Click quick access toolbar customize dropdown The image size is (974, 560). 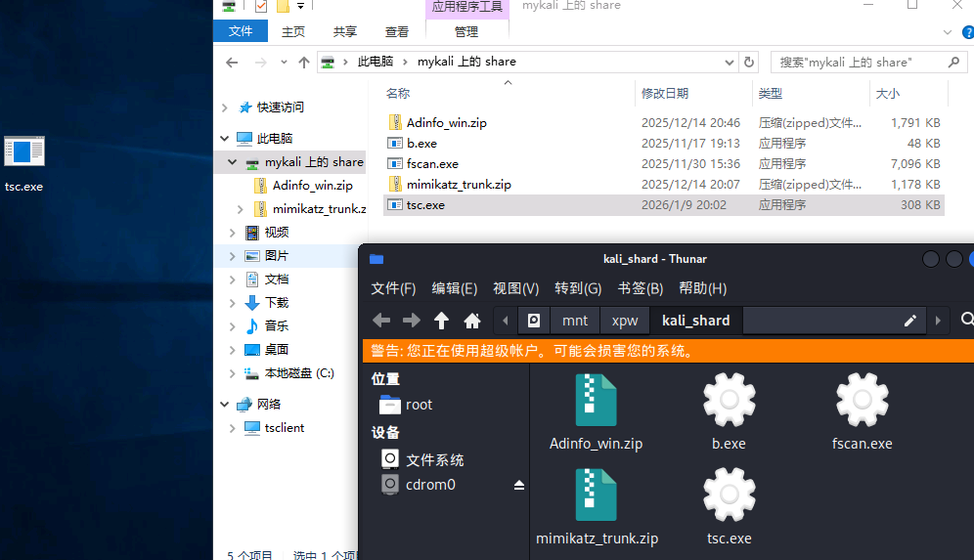point(300,6)
